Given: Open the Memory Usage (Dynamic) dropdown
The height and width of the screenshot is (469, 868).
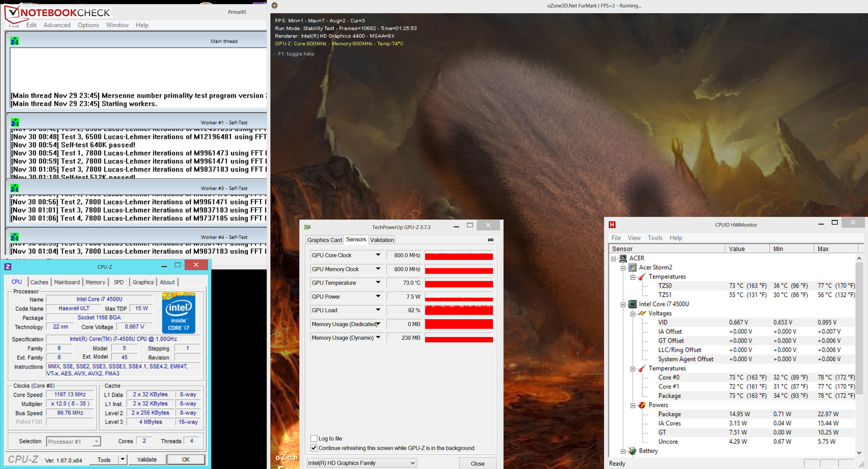Looking at the screenshot, I should (x=378, y=338).
